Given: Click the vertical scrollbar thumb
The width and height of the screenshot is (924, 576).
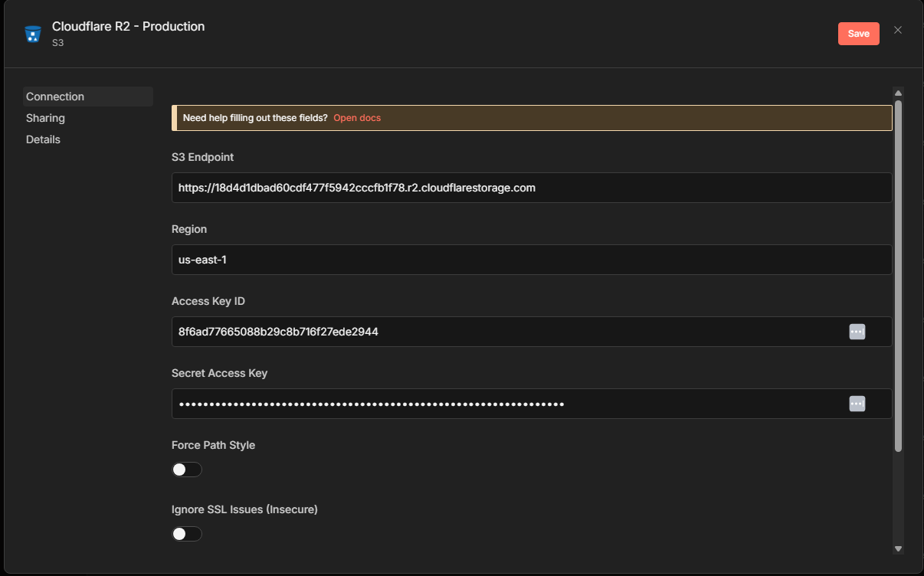Looking at the screenshot, I should 898,276.
